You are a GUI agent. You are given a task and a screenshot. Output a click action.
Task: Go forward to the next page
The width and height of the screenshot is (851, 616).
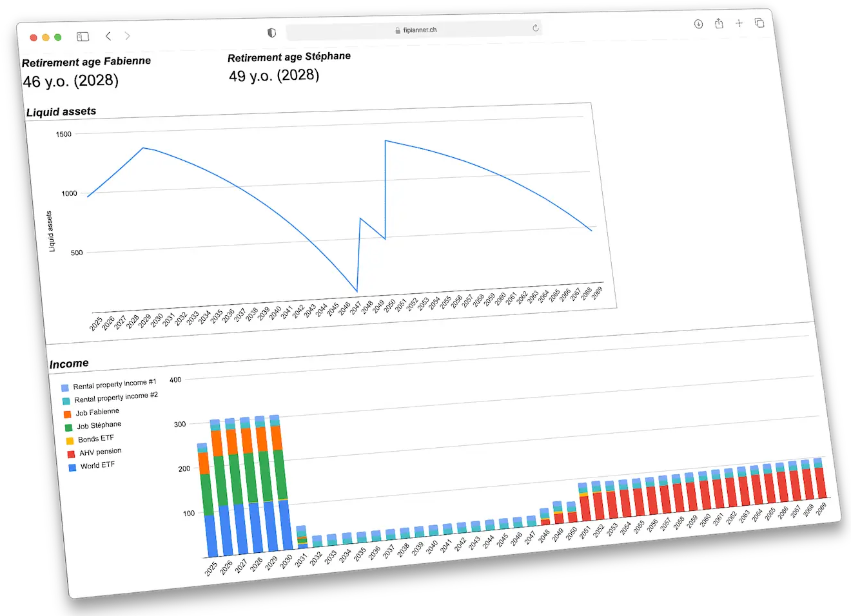tap(127, 36)
